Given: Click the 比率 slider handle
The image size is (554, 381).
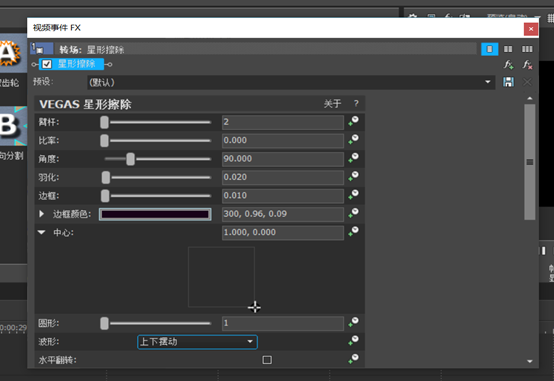Looking at the screenshot, I should (x=104, y=141).
